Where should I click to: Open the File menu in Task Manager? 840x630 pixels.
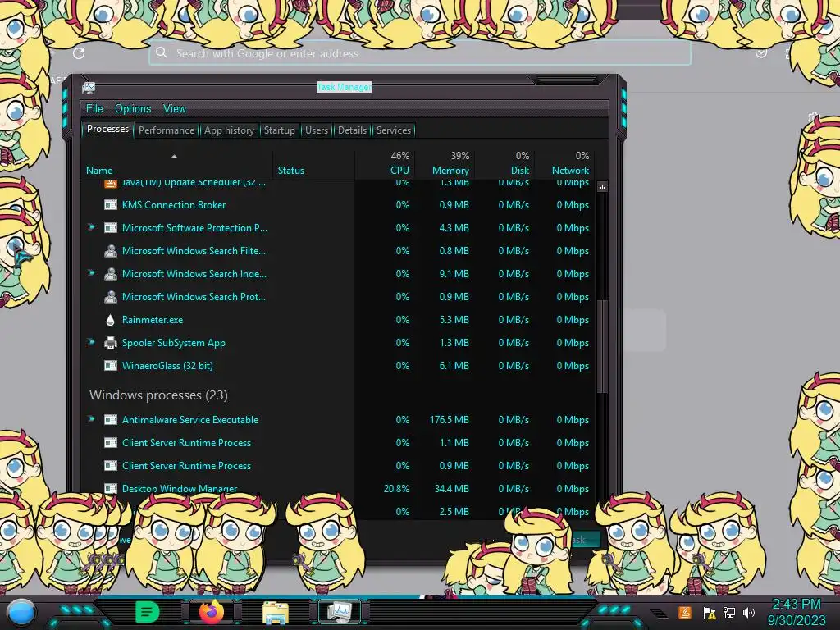[x=94, y=109]
